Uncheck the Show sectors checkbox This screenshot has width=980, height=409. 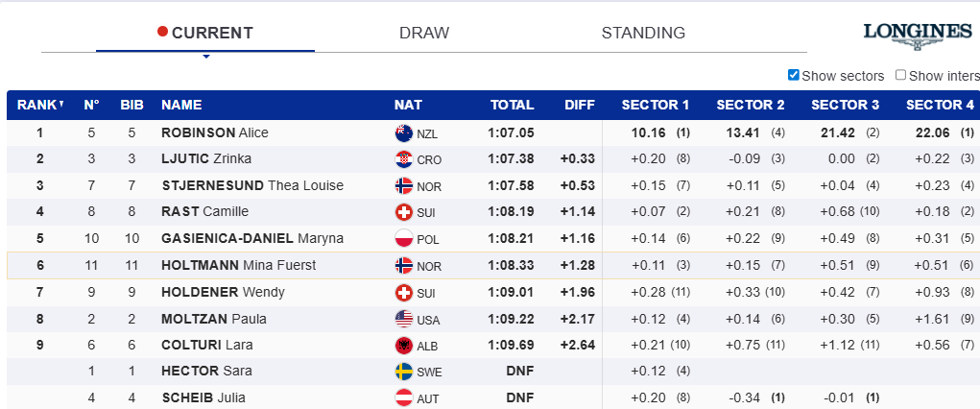click(x=794, y=75)
